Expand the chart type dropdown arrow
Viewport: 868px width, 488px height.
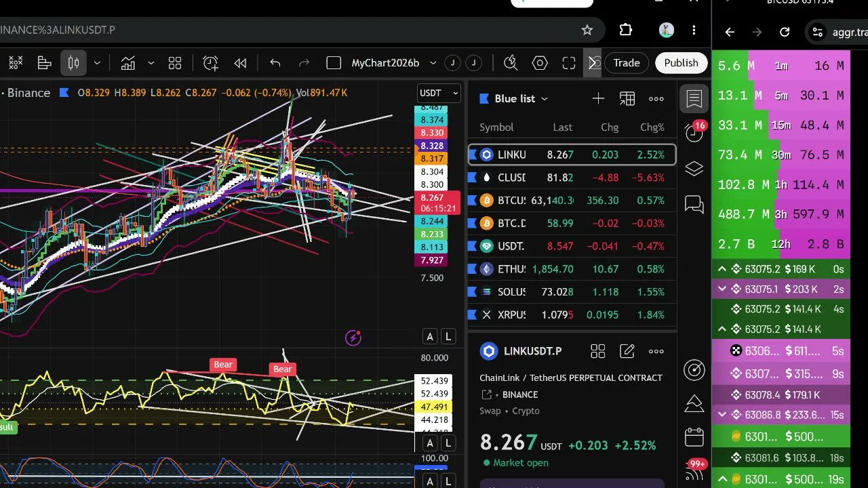[97, 63]
